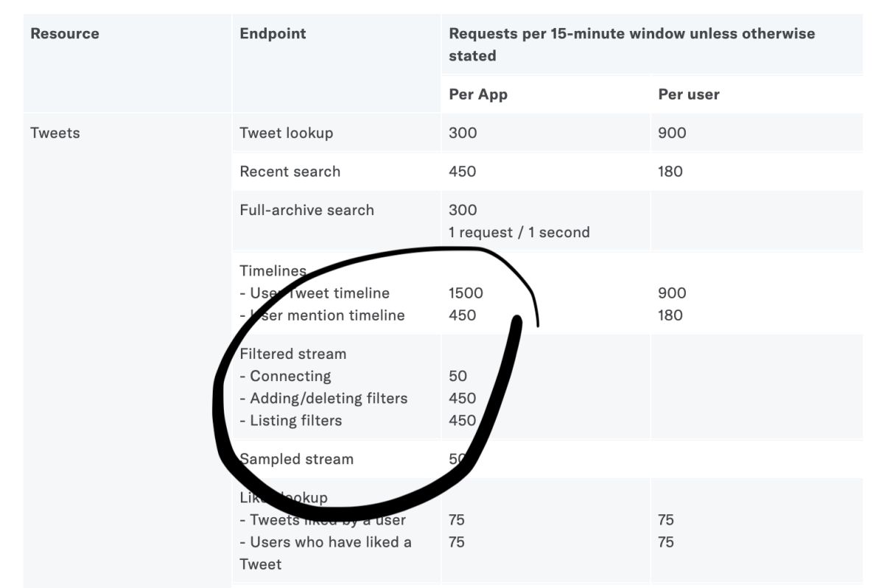884x588 pixels.
Task: Click the Filtered stream heading
Action: pos(293,354)
